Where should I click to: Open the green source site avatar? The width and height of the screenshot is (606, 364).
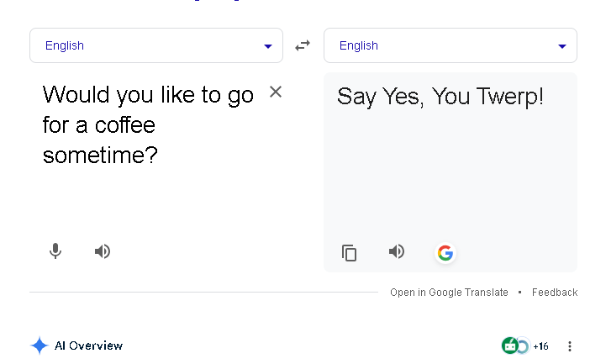tap(510, 346)
